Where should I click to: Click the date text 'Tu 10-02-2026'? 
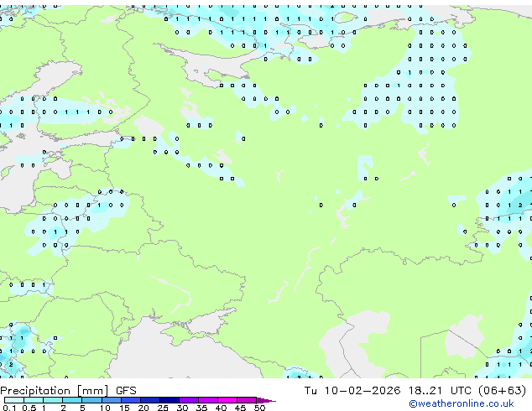pyautogui.click(x=352, y=391)
